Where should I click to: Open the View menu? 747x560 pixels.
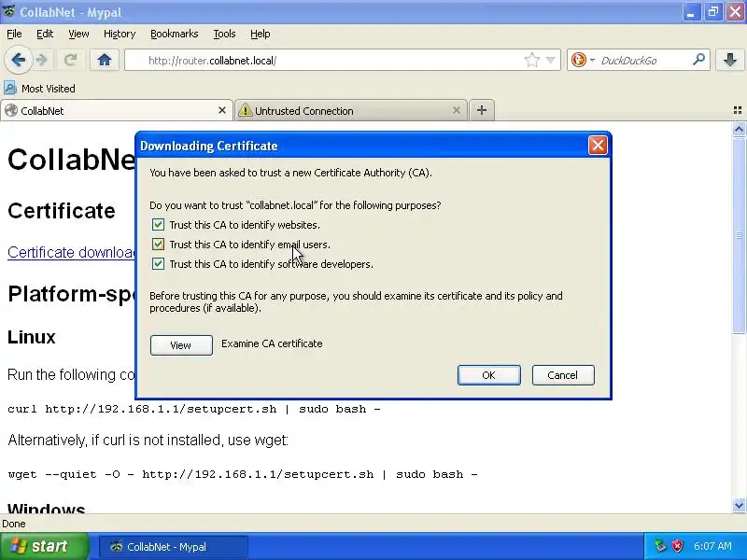click(x=78, y=34)
